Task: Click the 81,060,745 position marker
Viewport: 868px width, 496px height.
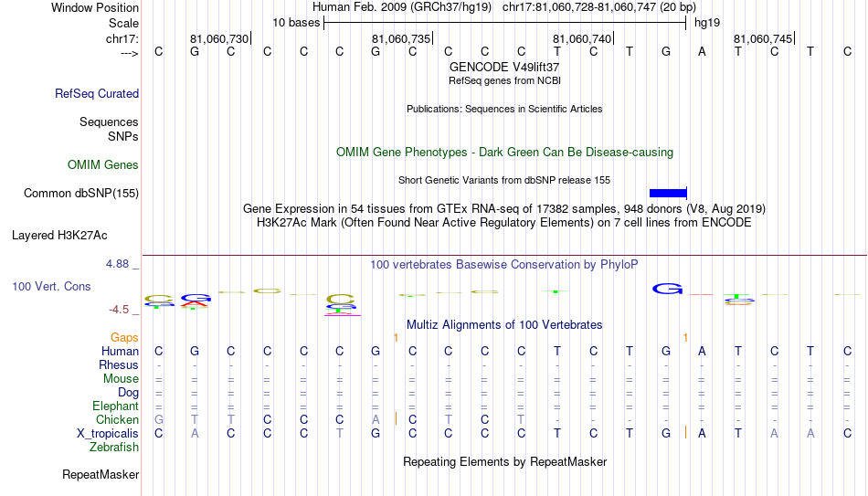Action: click(763, 38)
